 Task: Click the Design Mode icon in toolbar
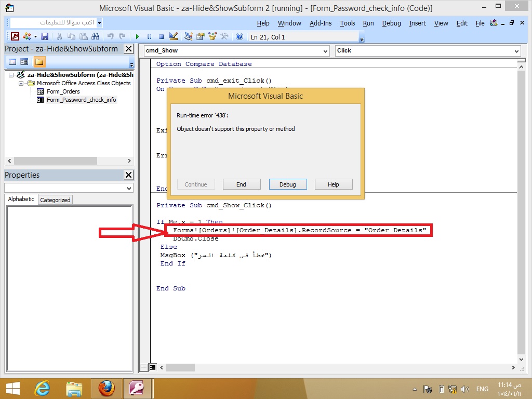pos(174,36)
